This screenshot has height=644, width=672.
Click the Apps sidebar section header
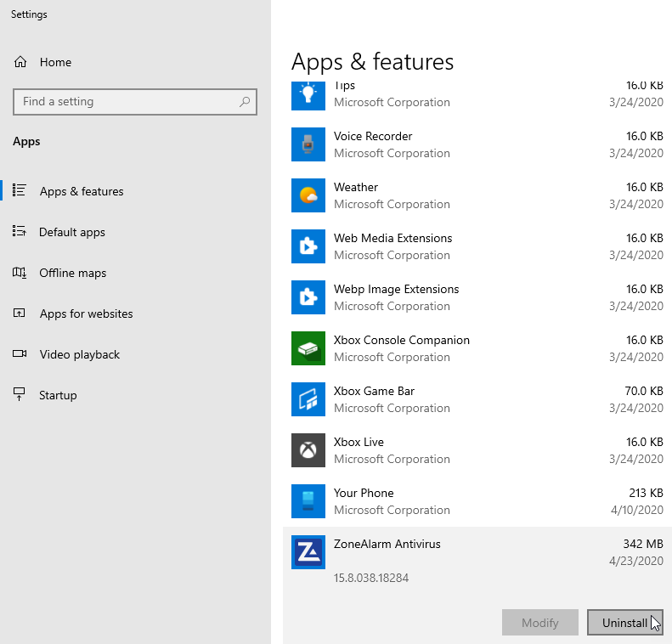click(x=26, y=142)
